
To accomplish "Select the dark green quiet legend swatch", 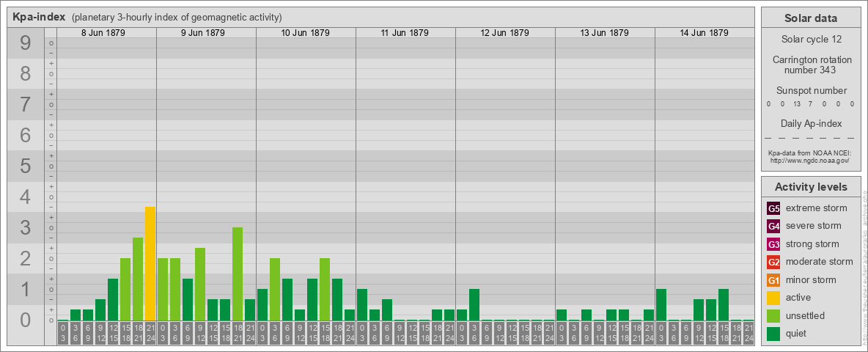I will point(773,333).
